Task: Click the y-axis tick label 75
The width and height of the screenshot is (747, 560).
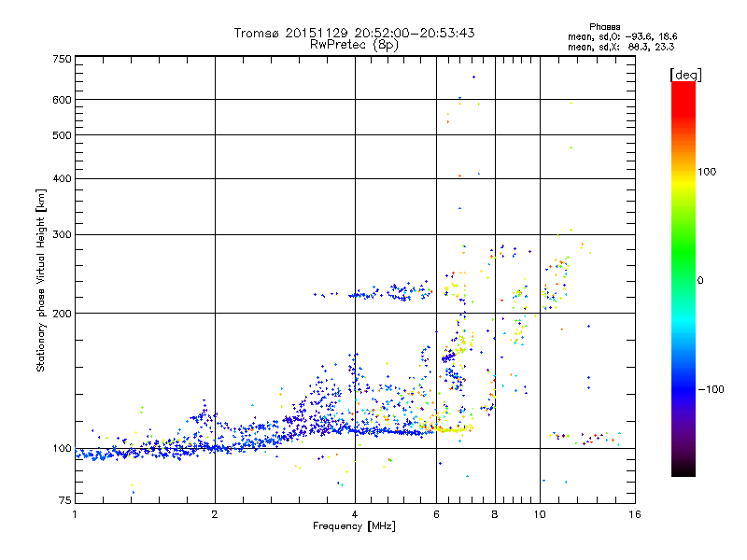Action: 65,500
